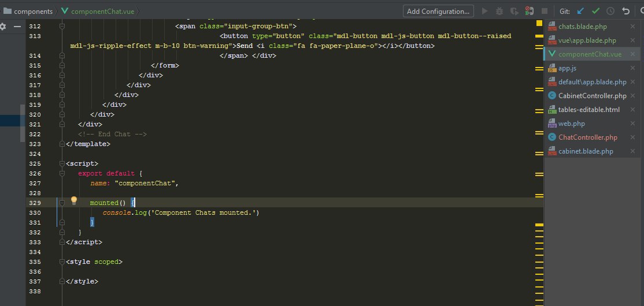Toggle fold marker at line 337 style end

click(x=62, y=281)
